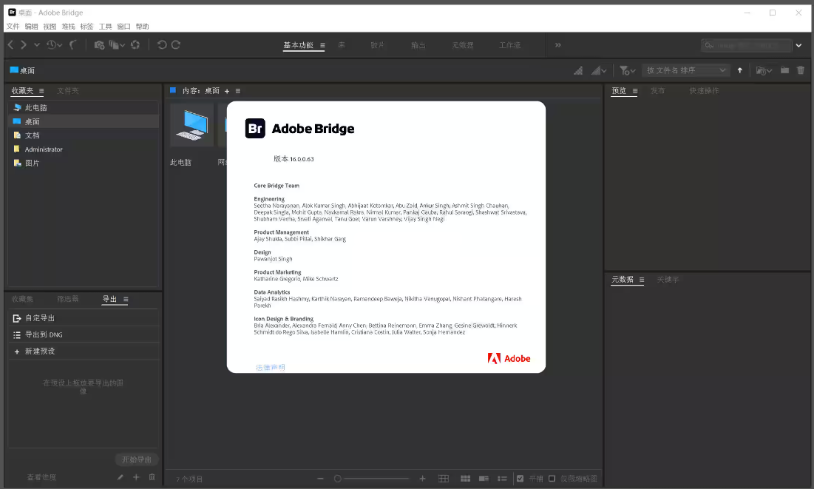Open the 标签 menu
The height and width of the screenshot is (489, 814).
87,26
